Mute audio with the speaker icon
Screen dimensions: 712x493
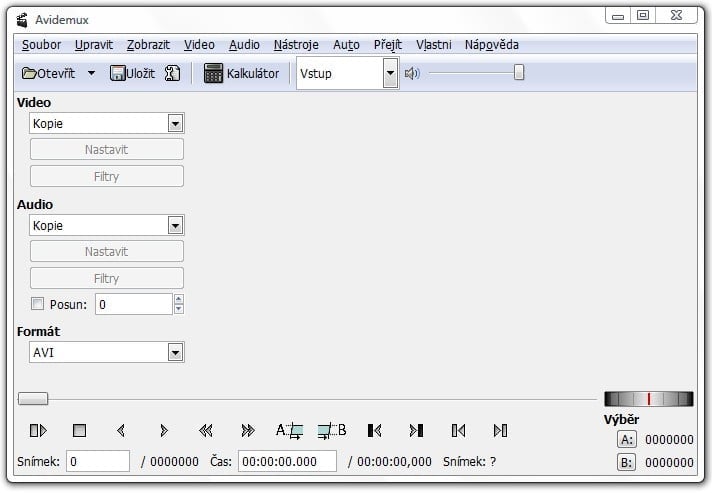coord(412,73)
